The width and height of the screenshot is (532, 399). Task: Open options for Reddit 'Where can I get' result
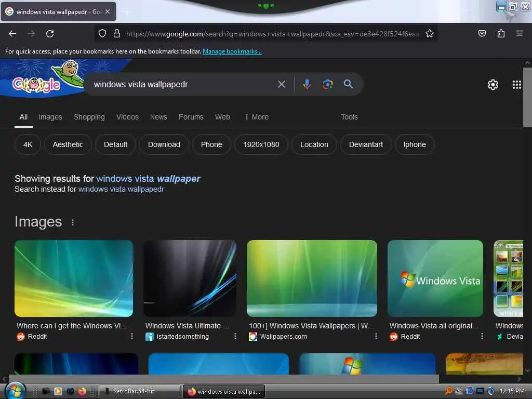pos(132,336)
